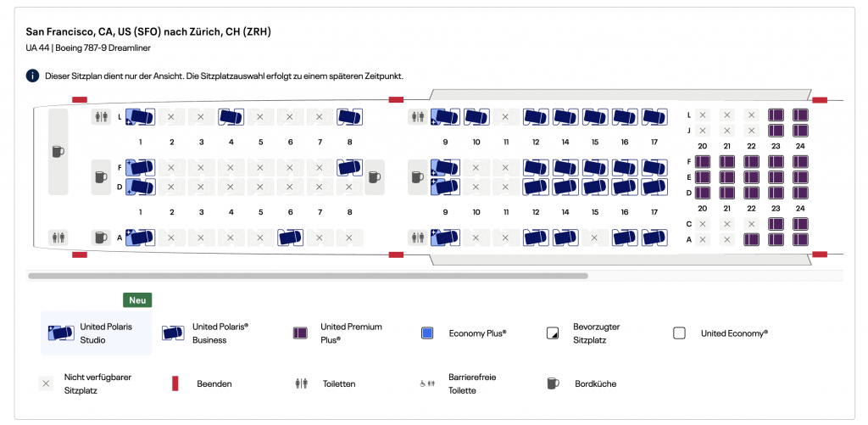Click the United Economy white legend swatch

coord(679,333)
